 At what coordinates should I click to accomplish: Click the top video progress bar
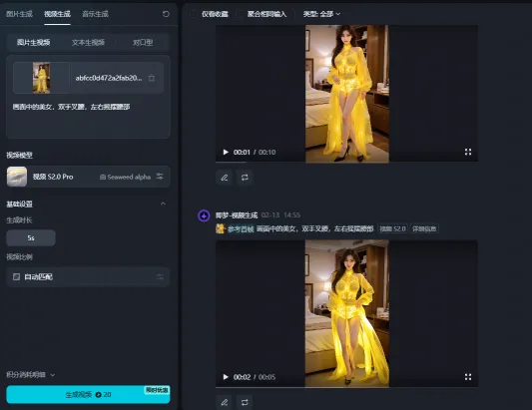click(346, 162)
